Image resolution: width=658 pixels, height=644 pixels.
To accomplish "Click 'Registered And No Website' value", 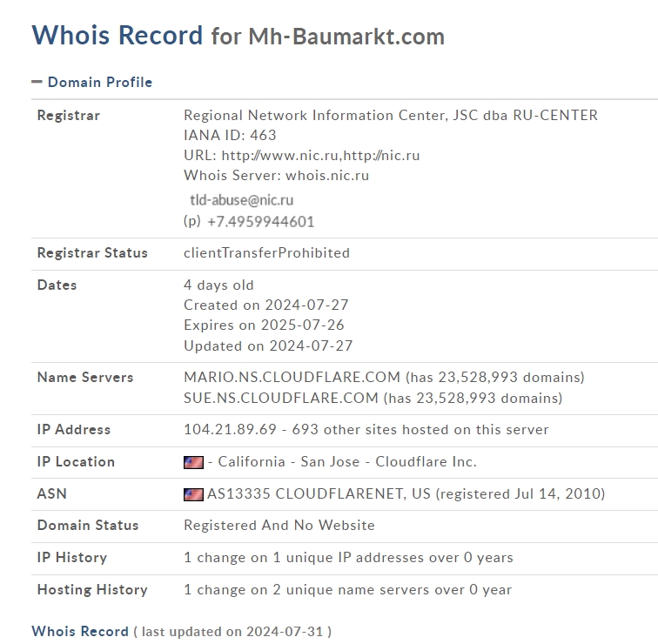I will tap(279, 526).
